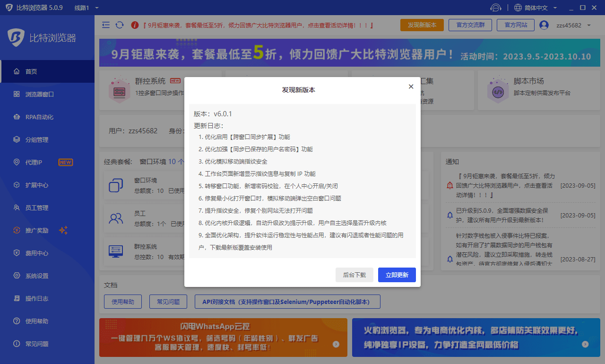605x364 pixels.
Task: Open the 简体中文 language dropdown
Action: (535, 8)
